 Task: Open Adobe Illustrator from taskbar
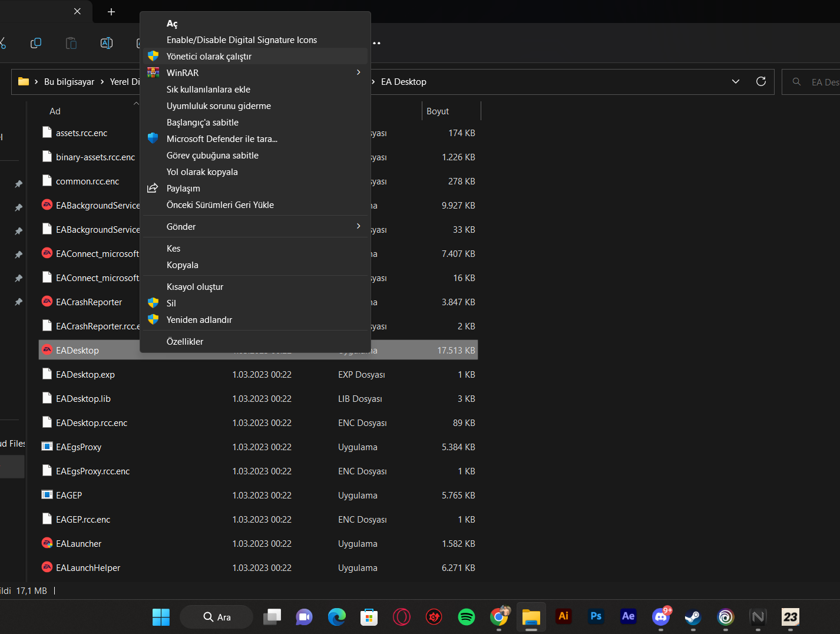coord(564,616)
